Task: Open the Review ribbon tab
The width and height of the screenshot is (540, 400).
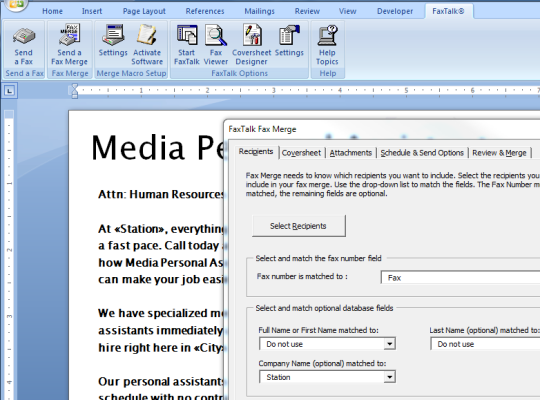Action: (307, 11)
